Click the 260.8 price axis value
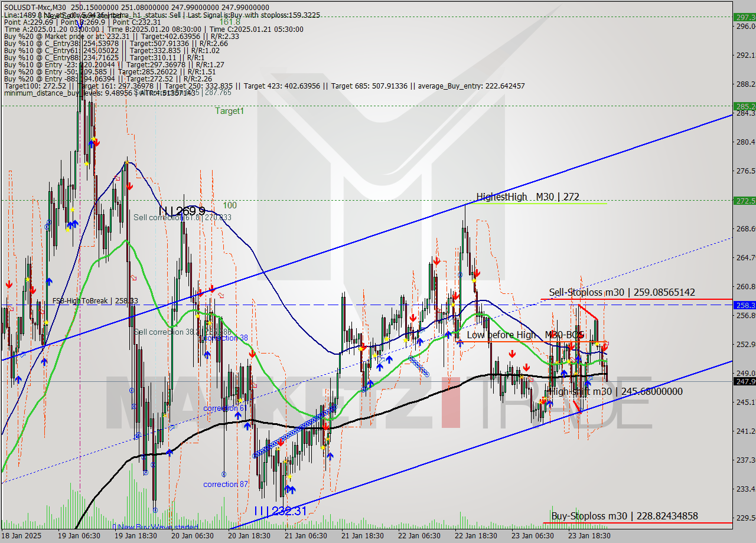The image size is (756, 543). [745, 286]
